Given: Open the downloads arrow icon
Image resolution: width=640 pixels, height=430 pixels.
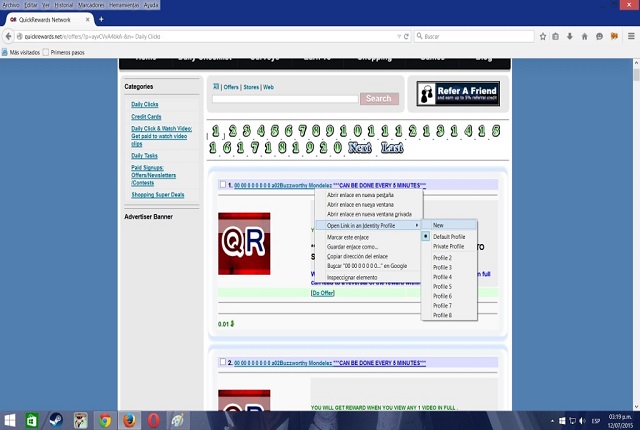Looking at the screenshot, I should [x=571, y=36].
